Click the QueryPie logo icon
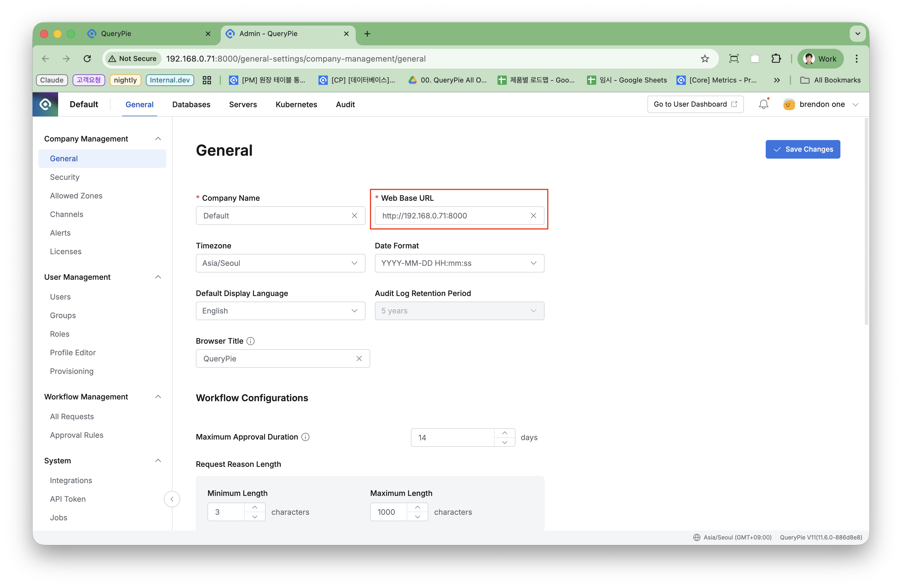902x588 pixels. pos(45,104)
